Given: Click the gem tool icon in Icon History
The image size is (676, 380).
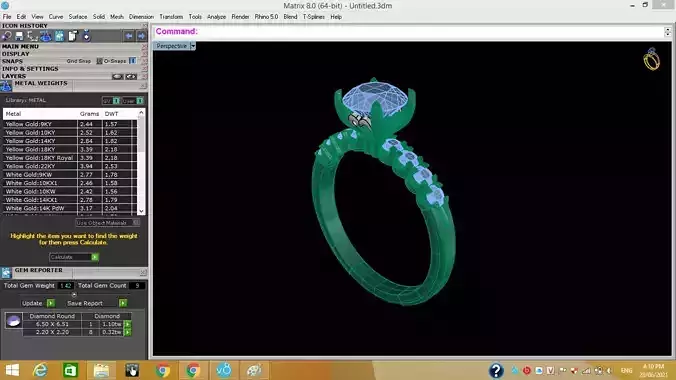Looking at the screenshot, I should pos(6,36).
